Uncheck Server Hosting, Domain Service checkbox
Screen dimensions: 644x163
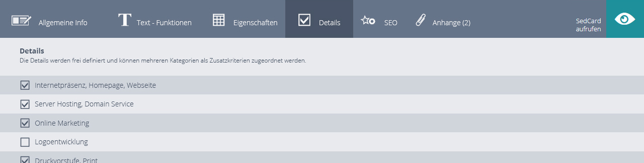pos(25,104)
